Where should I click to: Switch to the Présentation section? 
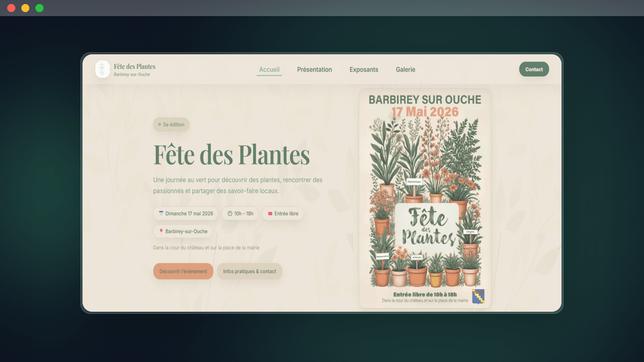pyautogui.click(x=314, y=69)
